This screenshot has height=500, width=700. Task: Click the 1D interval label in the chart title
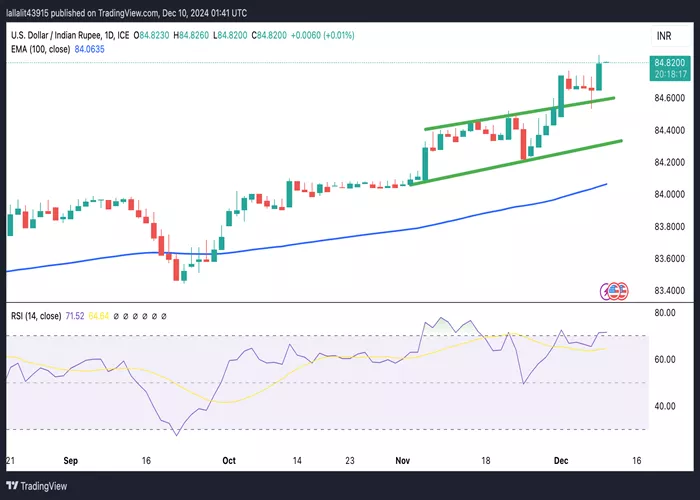click(x=108, y=35)
